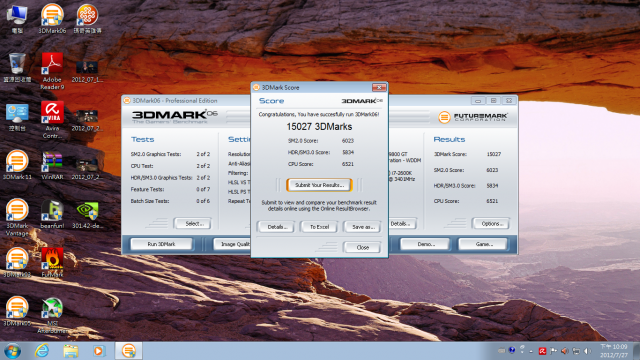The width and height of the screenshot is (640, 360).
Task: Open the white speaker volume icon
Action: click(x=587, y=351)
